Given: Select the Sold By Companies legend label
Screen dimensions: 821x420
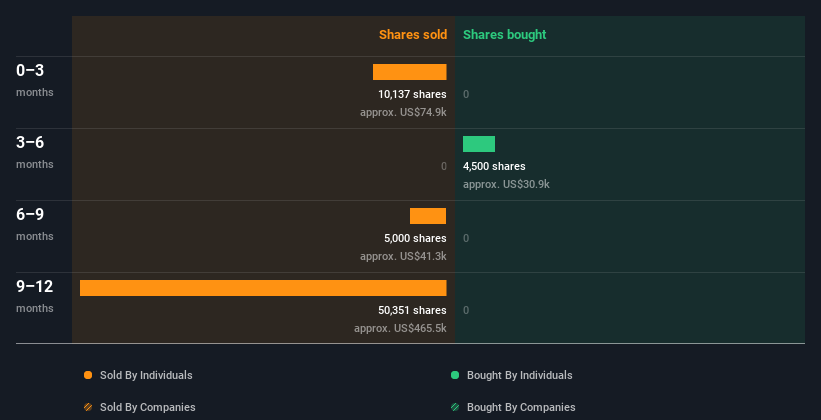Looking at the screenshot, I should 148,407.
